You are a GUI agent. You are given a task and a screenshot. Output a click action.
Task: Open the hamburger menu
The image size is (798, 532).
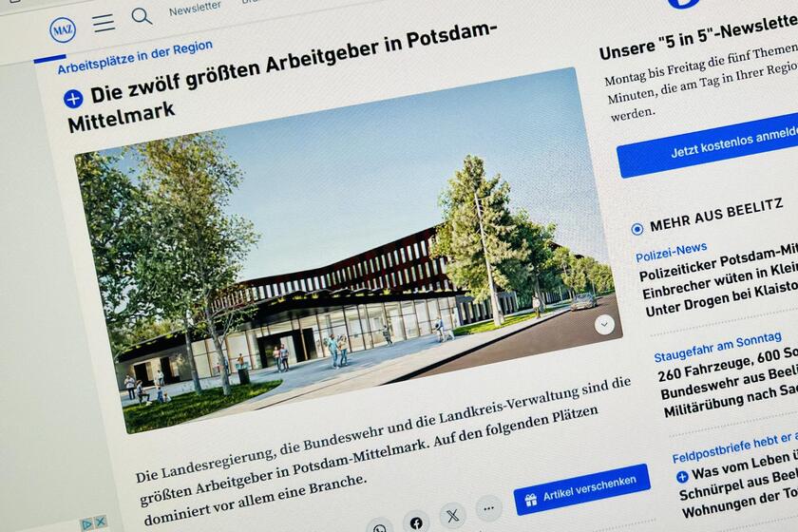104,23
